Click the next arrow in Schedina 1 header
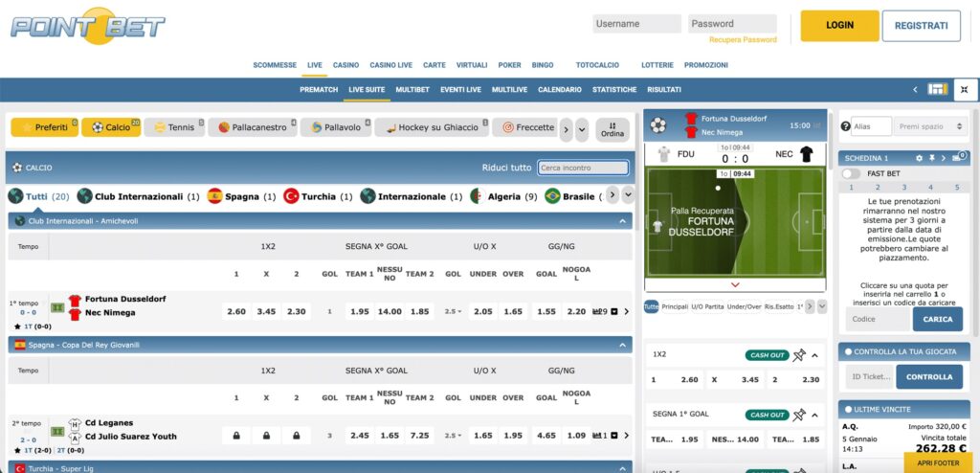The width and height of the screenshot is (980, 473). coord(943,158)
